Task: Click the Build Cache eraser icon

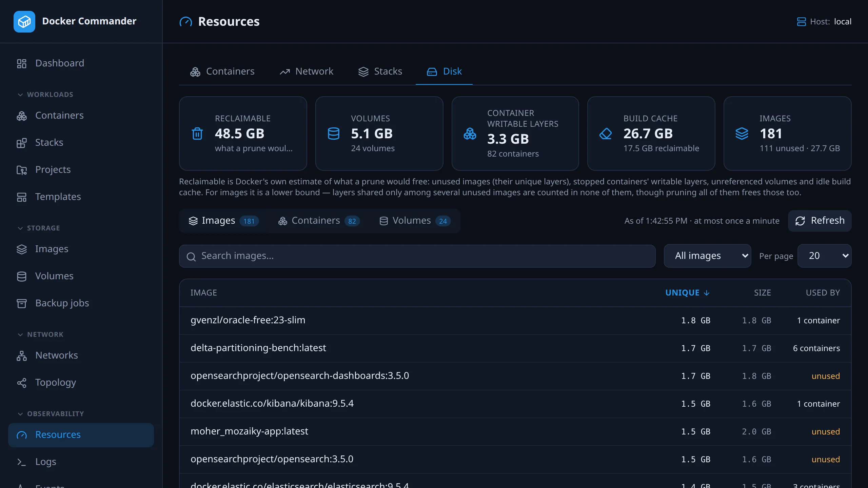Action: (606, 134)
